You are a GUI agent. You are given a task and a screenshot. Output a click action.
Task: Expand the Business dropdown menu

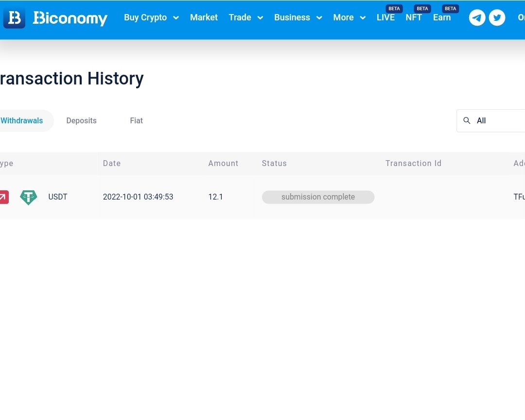pyautogui.click(x=298, y=17)
